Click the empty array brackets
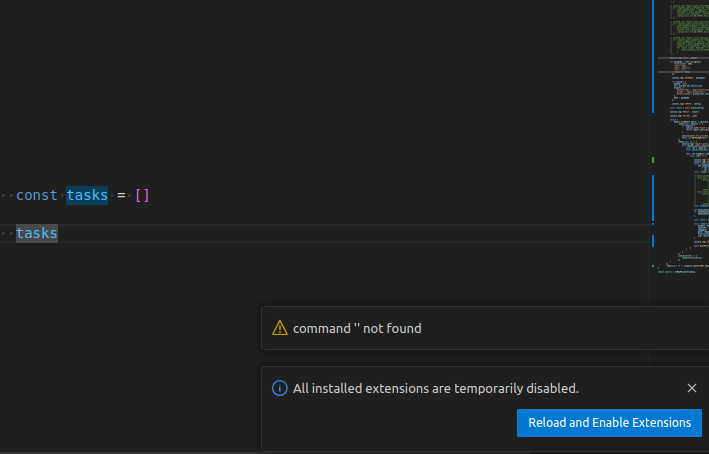 142,195
